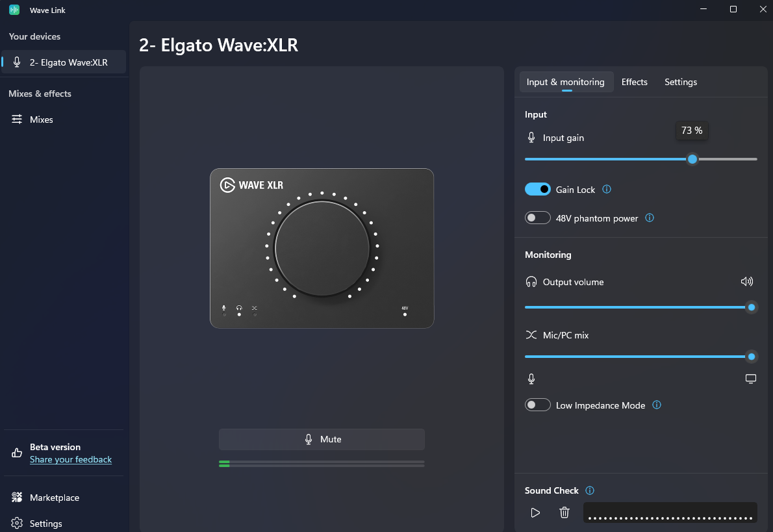This screenshot has width=773, height=532.
Task: Click the microphone icon beside Input gain
Action: point(531,138)
